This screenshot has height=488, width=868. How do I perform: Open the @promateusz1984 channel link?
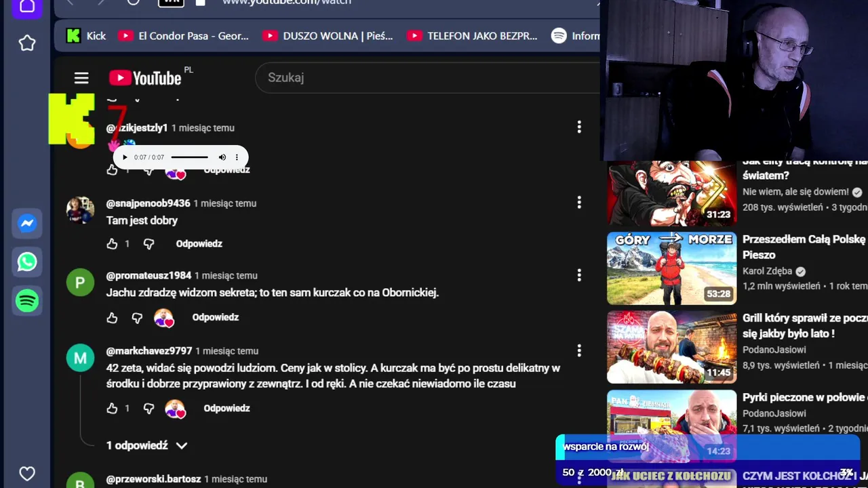(x=149, y=276)
